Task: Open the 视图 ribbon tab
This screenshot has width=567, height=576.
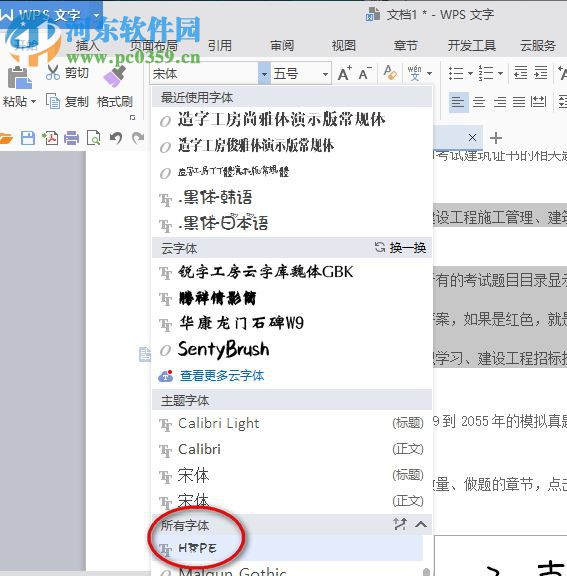Action: 344,46
